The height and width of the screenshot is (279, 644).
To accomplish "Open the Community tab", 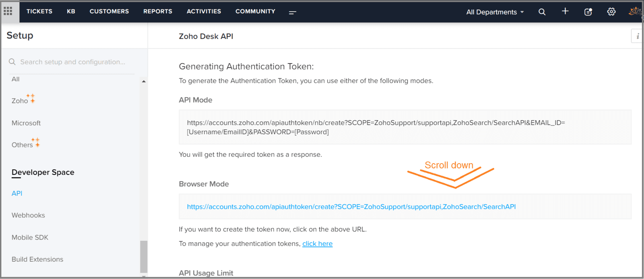I will (x=255, y=11).
